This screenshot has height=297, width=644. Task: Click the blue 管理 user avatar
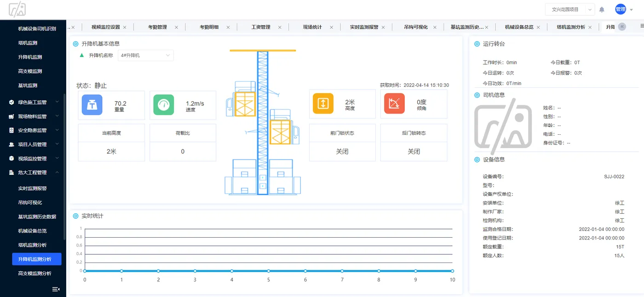tap(621, 9)
